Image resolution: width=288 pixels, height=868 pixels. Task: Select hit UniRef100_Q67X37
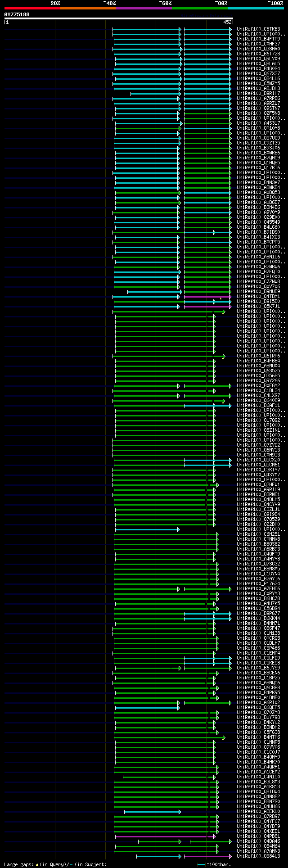point(258,74)
